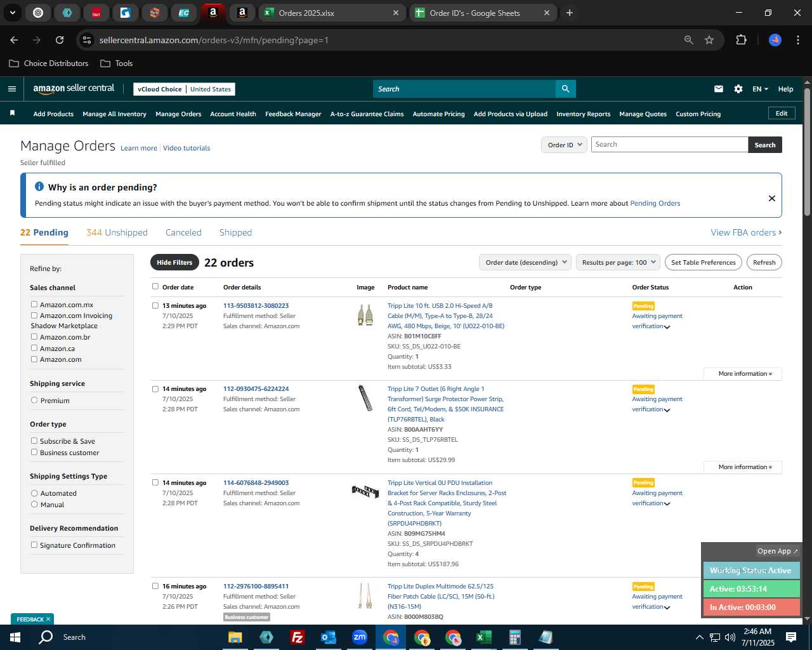Screen dimensions: 812x650
Task: Select order 113-9503812-3080223 checkbox
Action: pos(155,305)
